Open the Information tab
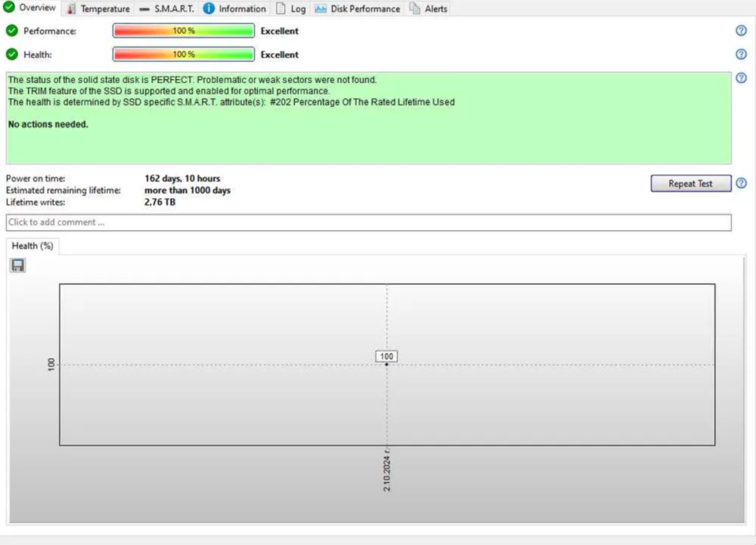Image resolution: width=756 pixels, height=545 pixels. tap(235, 9)
